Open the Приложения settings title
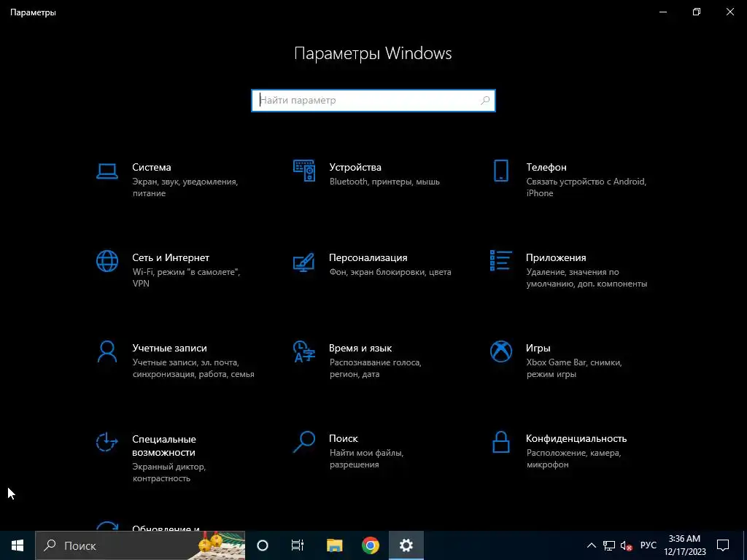Image resolution: width=747 pixels, height=560 pixels. point(555,257)
